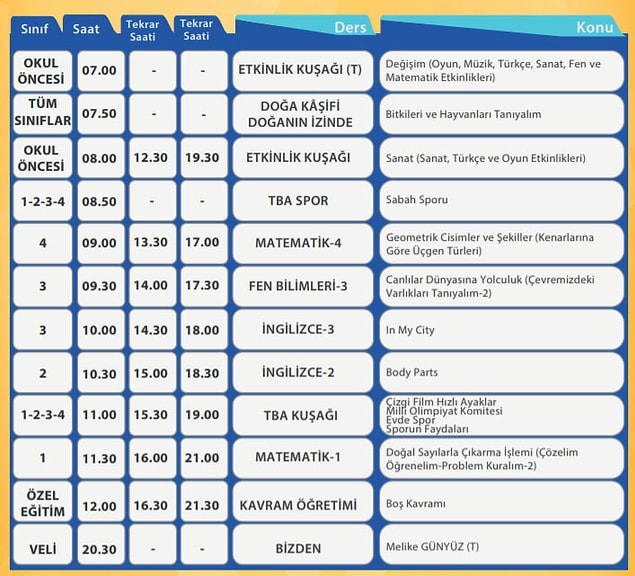
Task: Click the 'Body Parts' topic
Action: coord(501,373)
